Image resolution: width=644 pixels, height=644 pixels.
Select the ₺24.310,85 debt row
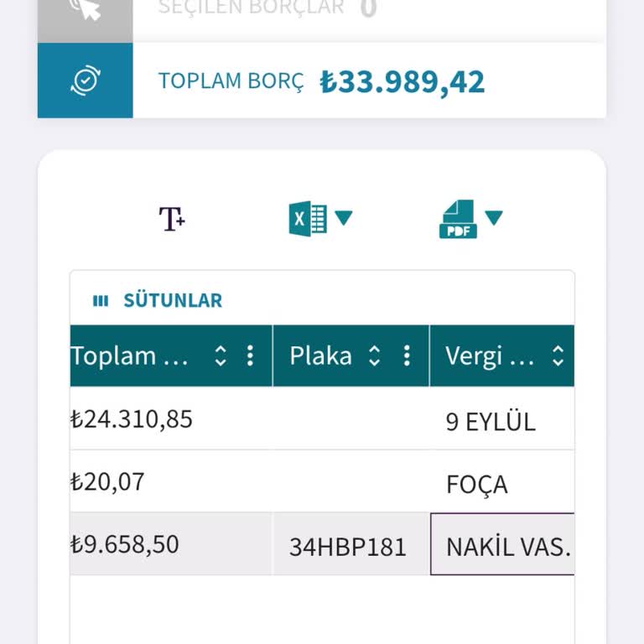pos(132,418)
